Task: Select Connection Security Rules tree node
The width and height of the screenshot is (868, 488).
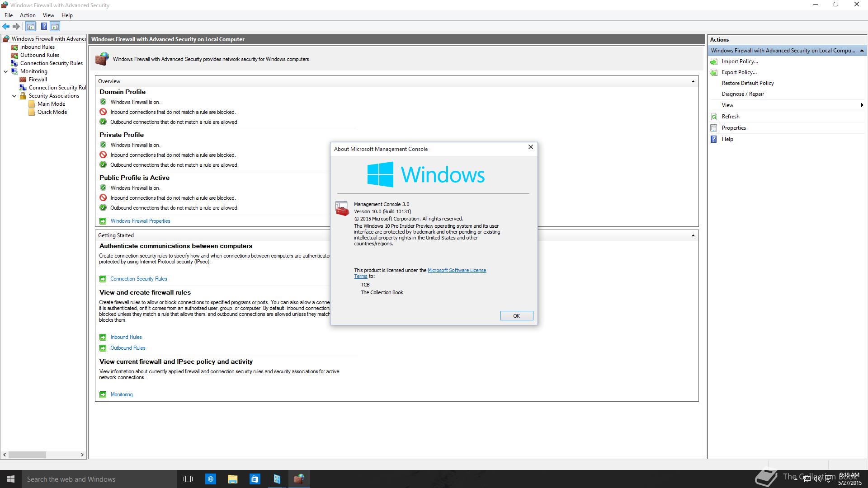Action: (x=51, y=63)
